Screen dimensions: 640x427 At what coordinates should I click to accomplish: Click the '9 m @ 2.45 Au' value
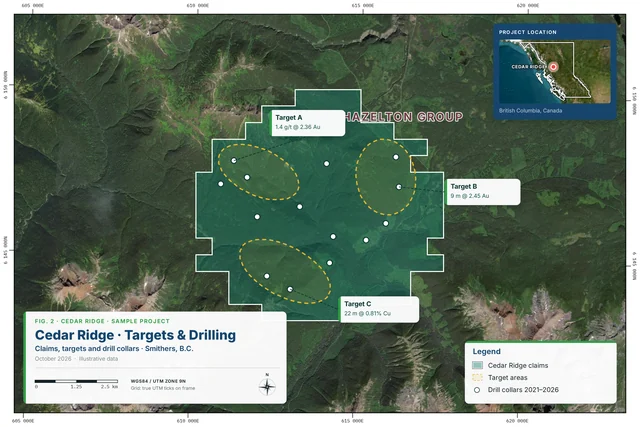pyautogui.click(x=470, y=196)
